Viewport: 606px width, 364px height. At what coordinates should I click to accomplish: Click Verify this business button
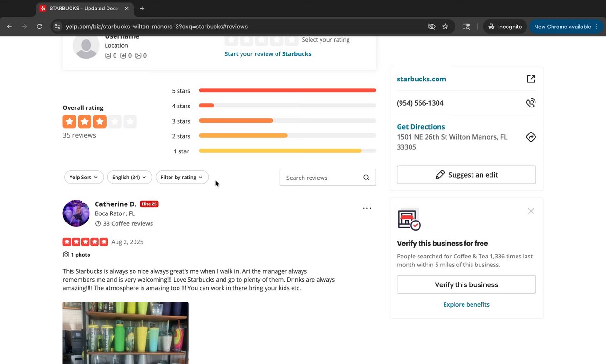click(x=466, y=284)
